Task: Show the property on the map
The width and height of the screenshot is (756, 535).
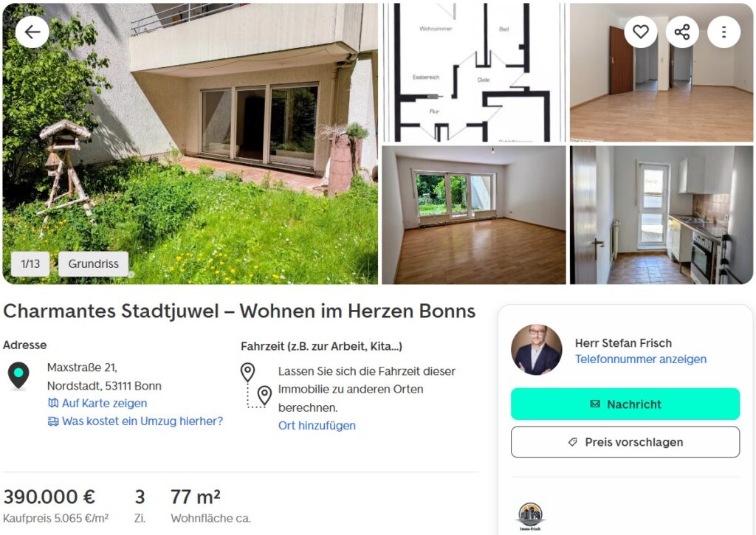Action: click(97, 403)
